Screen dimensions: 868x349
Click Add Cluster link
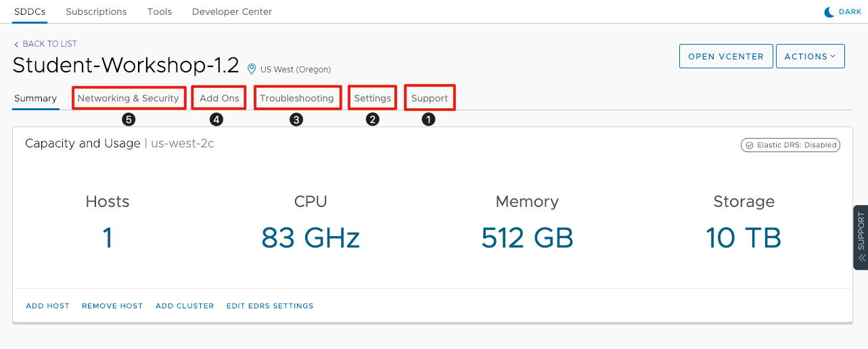pos(185,306)
